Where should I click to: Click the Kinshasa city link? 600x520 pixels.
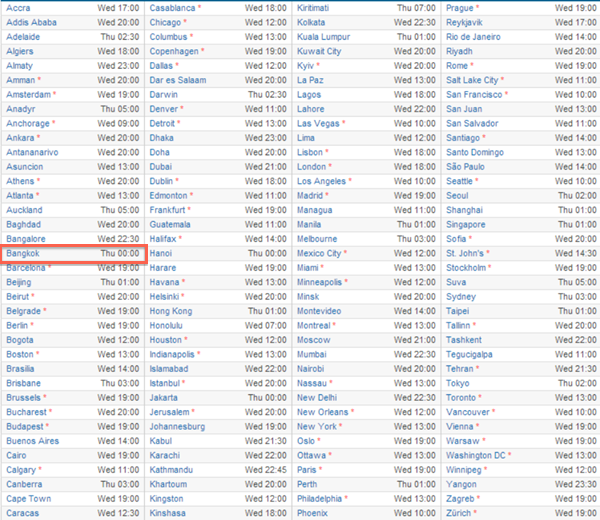tap(168, 513)
